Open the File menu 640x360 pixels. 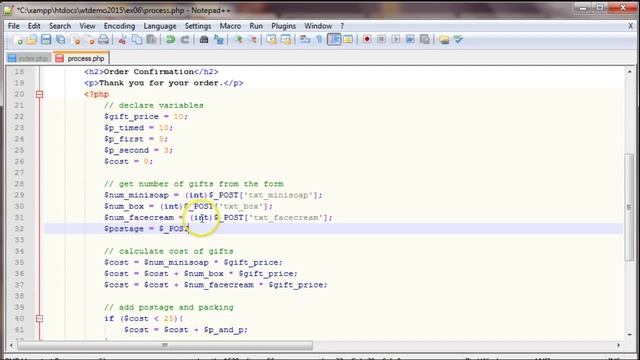[13, 26]
